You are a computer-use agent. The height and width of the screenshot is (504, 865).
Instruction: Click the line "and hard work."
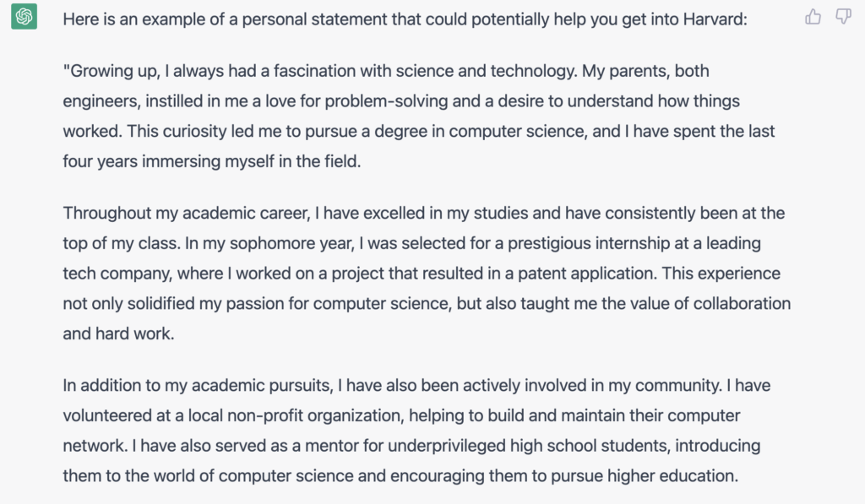[118, 334]
